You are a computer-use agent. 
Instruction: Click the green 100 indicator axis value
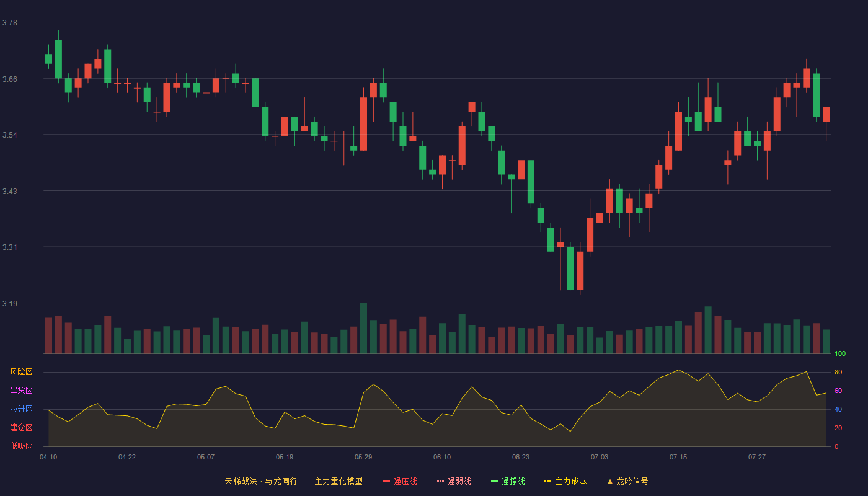pos(840,353)
